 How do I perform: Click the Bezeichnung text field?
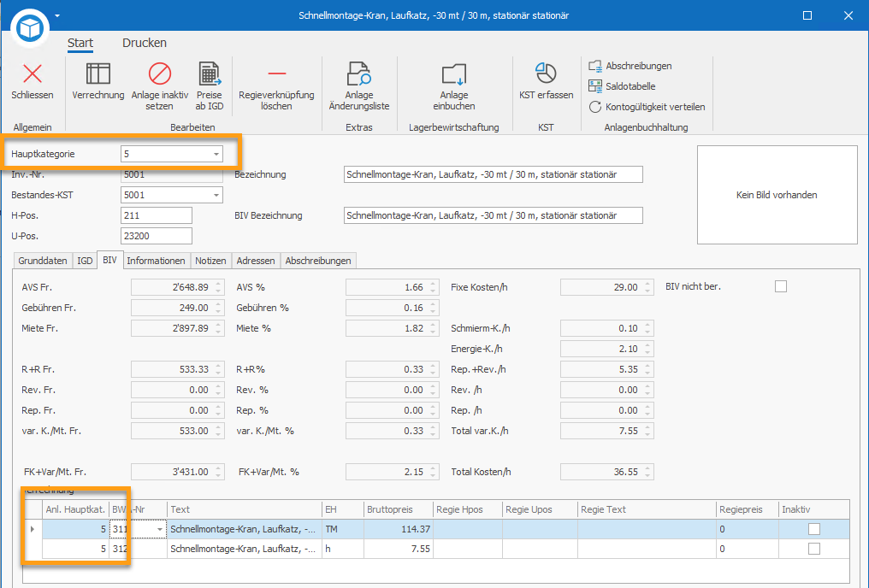(494, 174)
